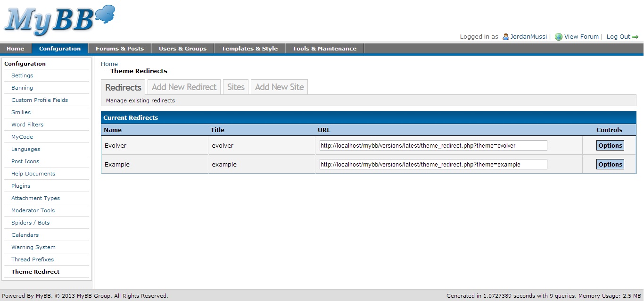Click the MyBB logo

tap(59, 21)
